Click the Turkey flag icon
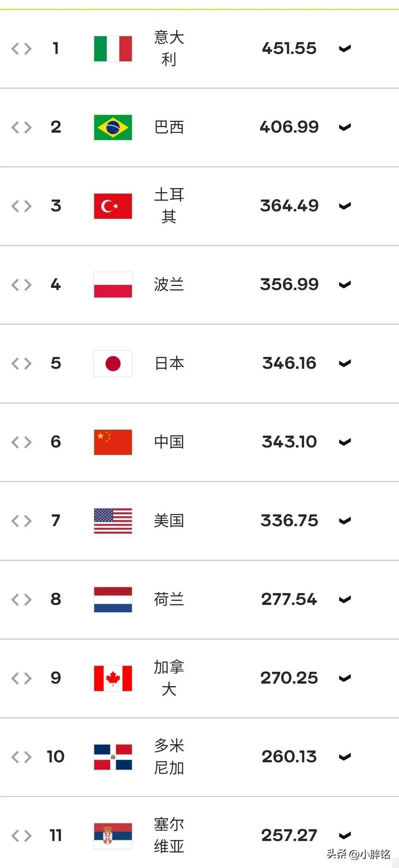399x868 pixels. point(113,206)
